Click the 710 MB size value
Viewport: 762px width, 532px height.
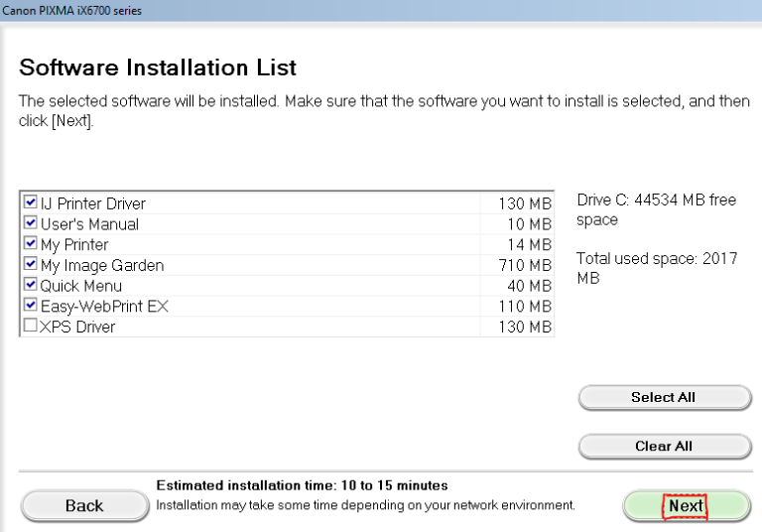coord(526,265)
